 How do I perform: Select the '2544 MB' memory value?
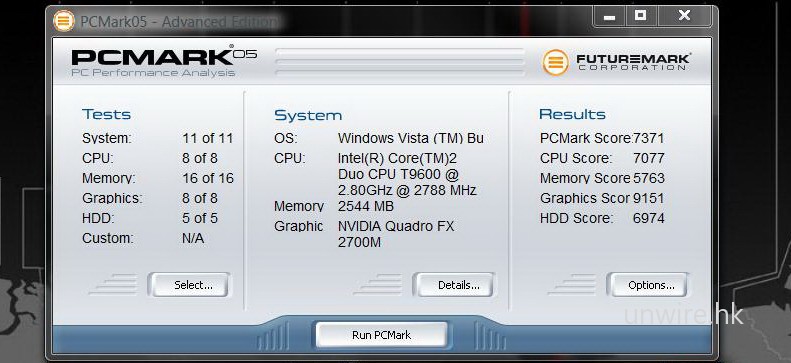tap(366, 206)
